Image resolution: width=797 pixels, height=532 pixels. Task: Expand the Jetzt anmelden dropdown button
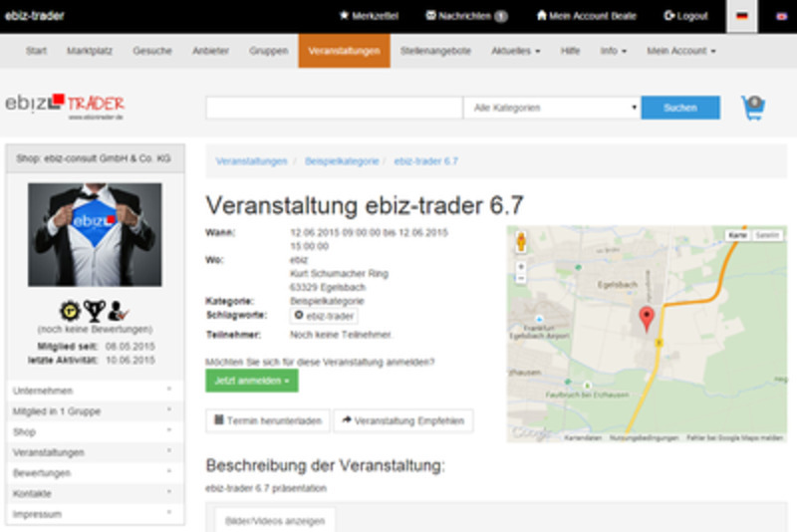pyautogui.click(x=251, y=381)
